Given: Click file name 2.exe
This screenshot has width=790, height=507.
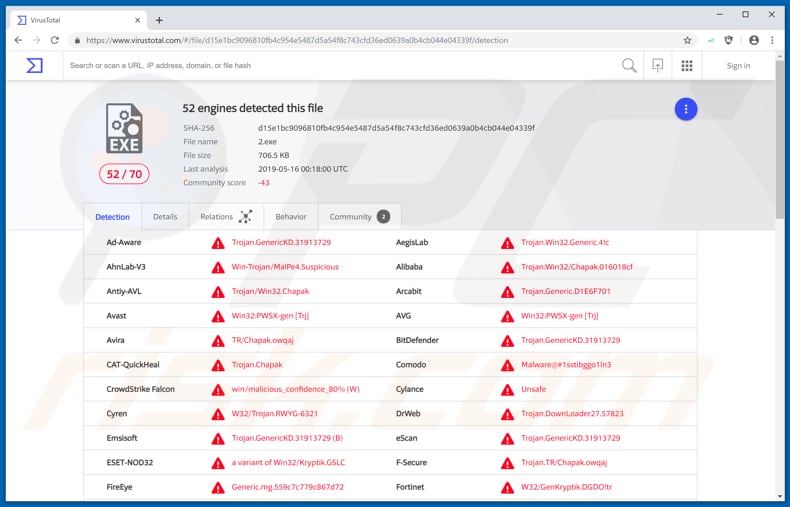Looking at the screenshot, I should 267,142.
